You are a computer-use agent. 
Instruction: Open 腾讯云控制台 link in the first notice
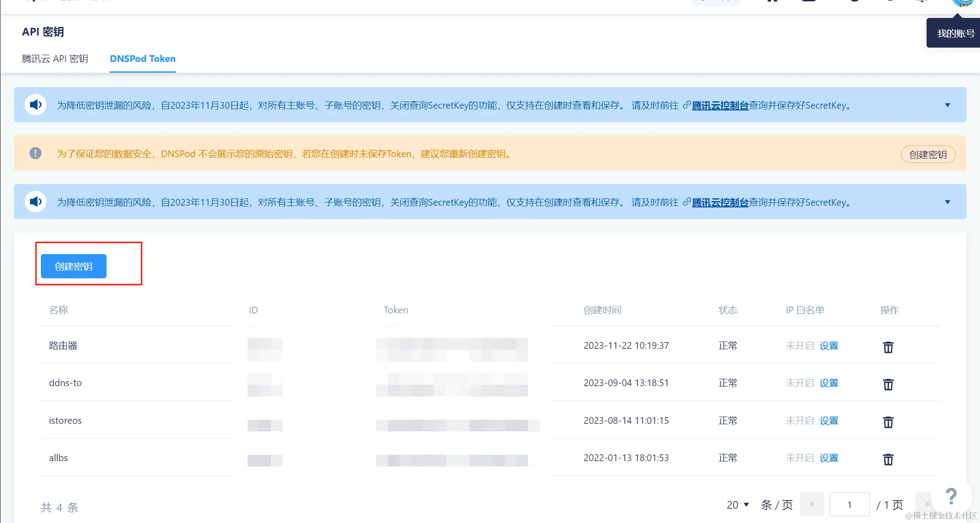coord(720,105)
